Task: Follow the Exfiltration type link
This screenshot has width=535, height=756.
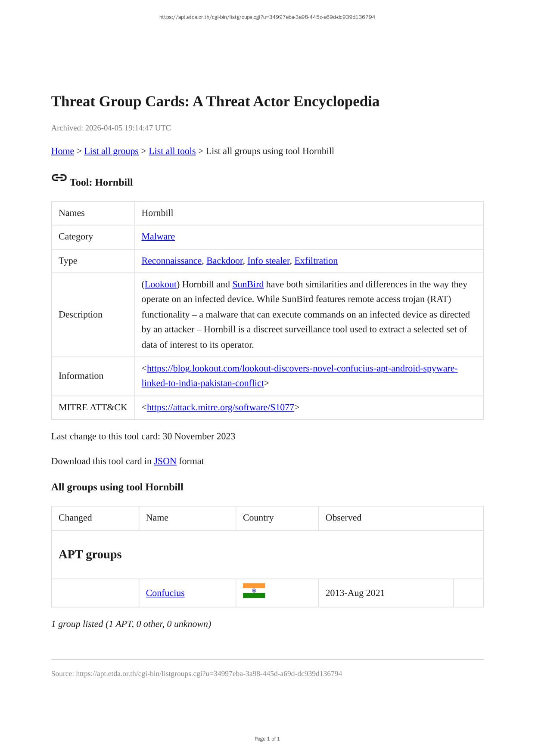Action: point(316,261)
